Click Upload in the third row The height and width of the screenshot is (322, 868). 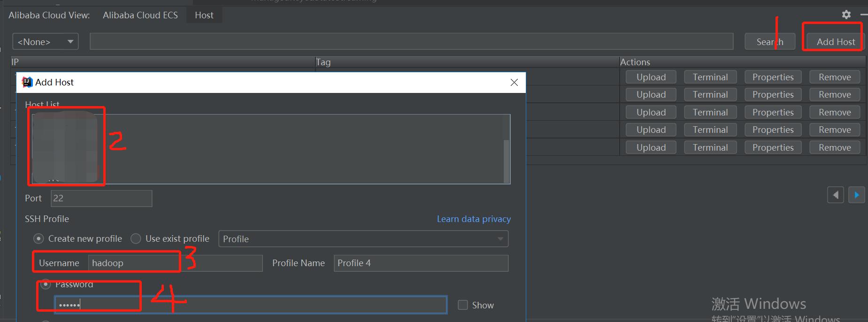coord(651,112)
